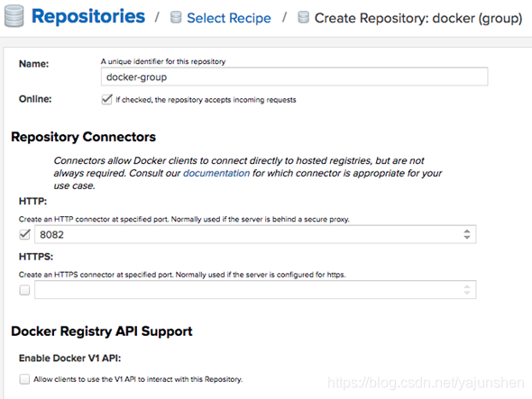Click 'Allow clients to use the V1 API' text
The image size is (532, 399).
coord(138,379)
